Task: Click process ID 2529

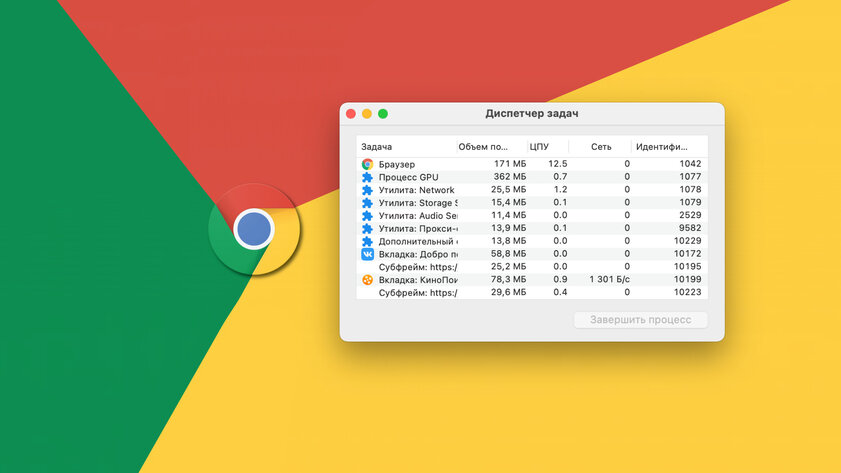Action: point(690,215)
